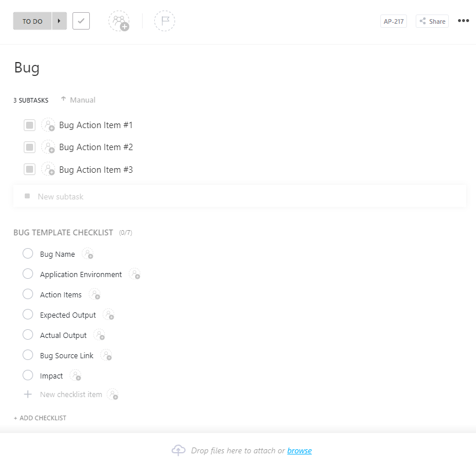Check off Actual Output item
The image size is (476, 462).
[28, 334]
